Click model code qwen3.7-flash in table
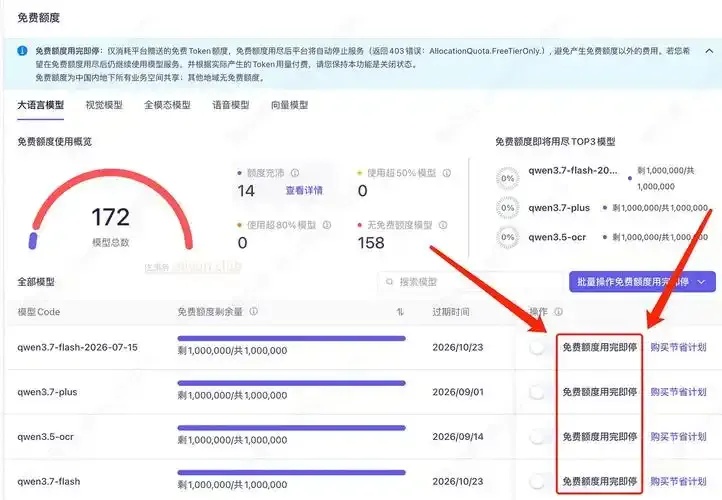The image size is (722, 500). [x=49, y=482]
